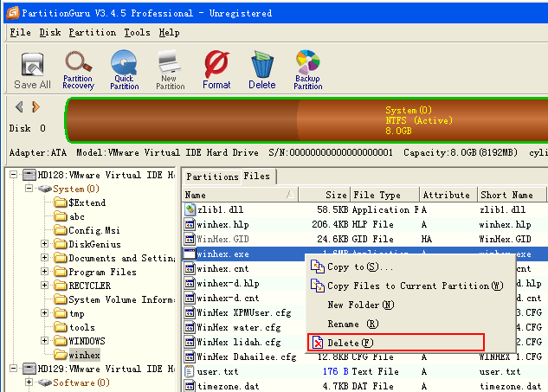Sort by the File Type column header
548x392 pixels.
click(x=384, y=195)
